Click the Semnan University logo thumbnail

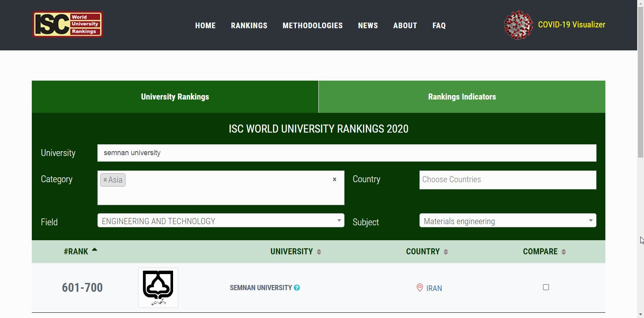(158, 288)
